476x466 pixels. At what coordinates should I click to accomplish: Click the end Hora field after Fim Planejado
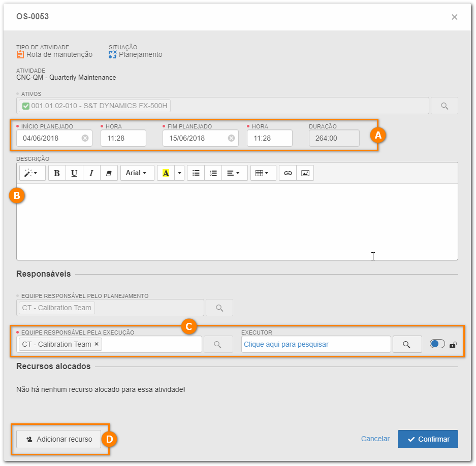click(x=270, y=138)
